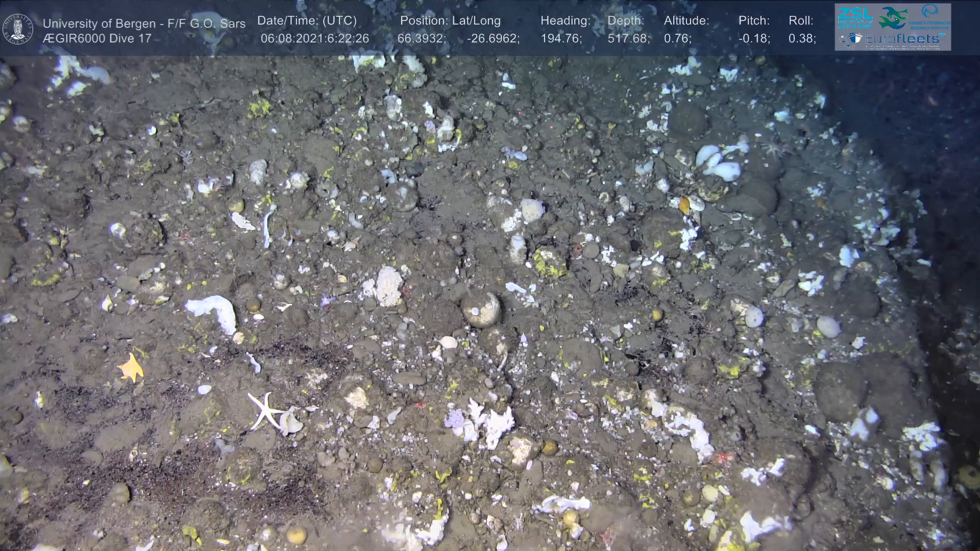Click the Position Lat/Long label
The width and height of the screenshot is (980, 551).
(x=450, y=21)
